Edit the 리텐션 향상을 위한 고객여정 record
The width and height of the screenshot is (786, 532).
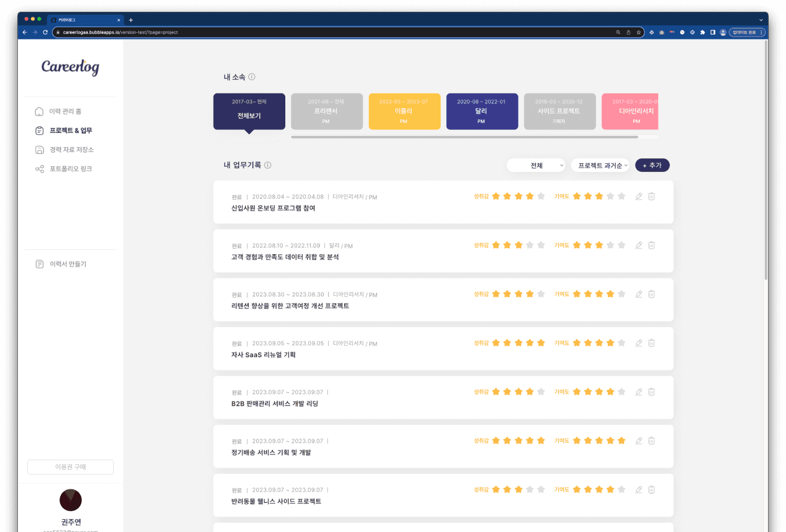point(639,294)
